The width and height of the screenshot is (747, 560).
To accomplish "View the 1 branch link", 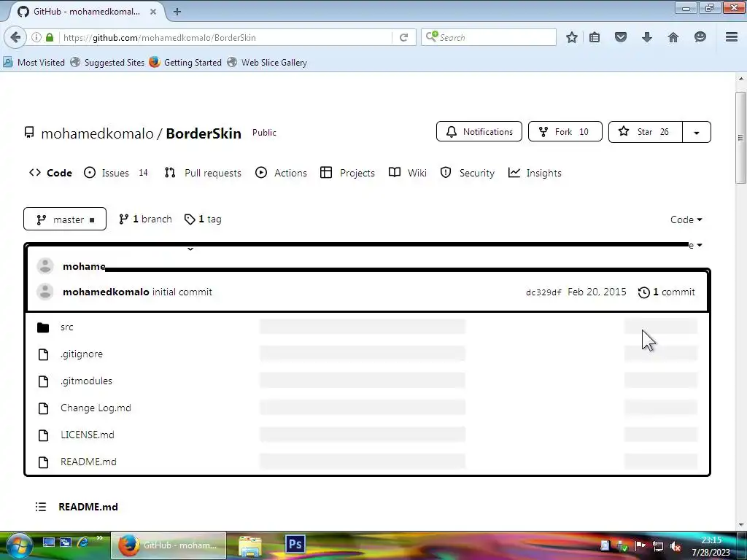I will [145, 219].
